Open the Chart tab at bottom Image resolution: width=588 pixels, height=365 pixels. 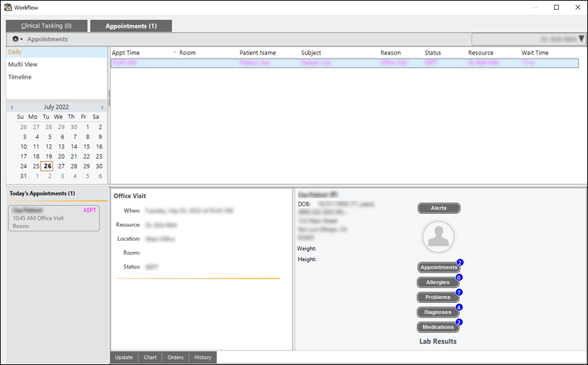(150, 357)
